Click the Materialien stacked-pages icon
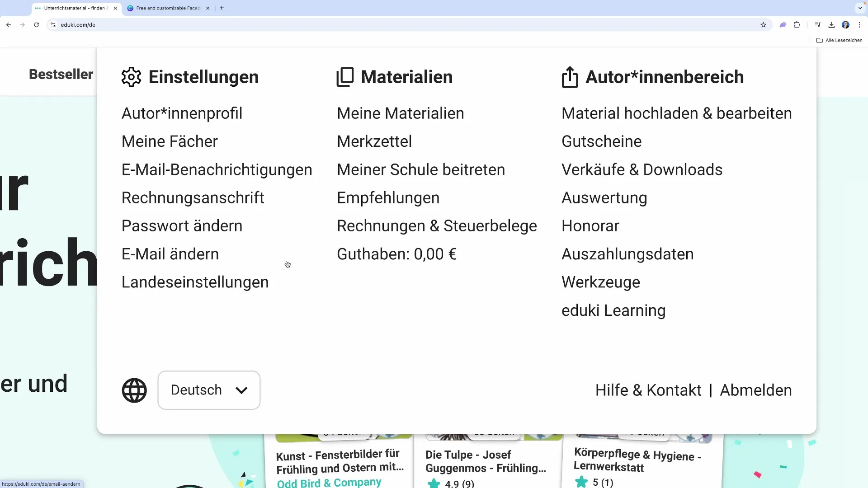 click(345, 77)
